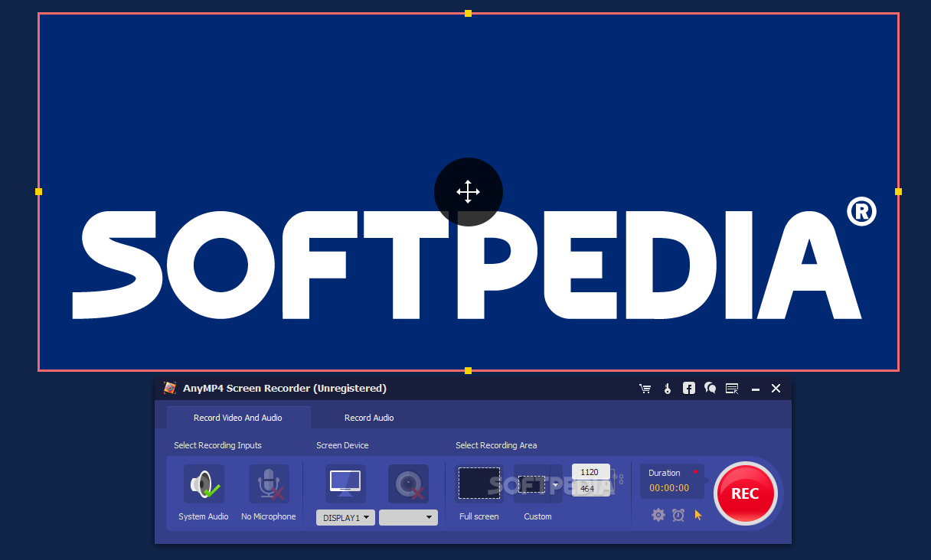Viewport: 931px width, 560px height.
Task: Click the move crosshair in recording area
Action: coord(469,191)
